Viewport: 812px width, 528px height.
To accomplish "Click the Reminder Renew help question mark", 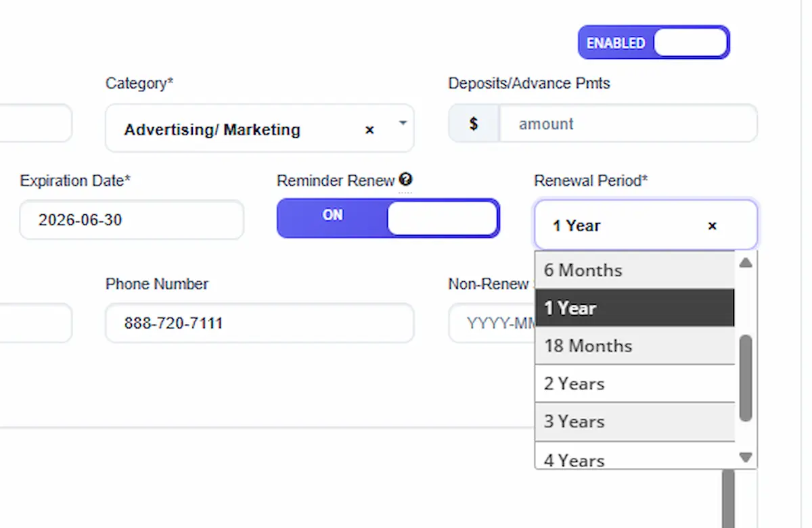I will [406, 179].
